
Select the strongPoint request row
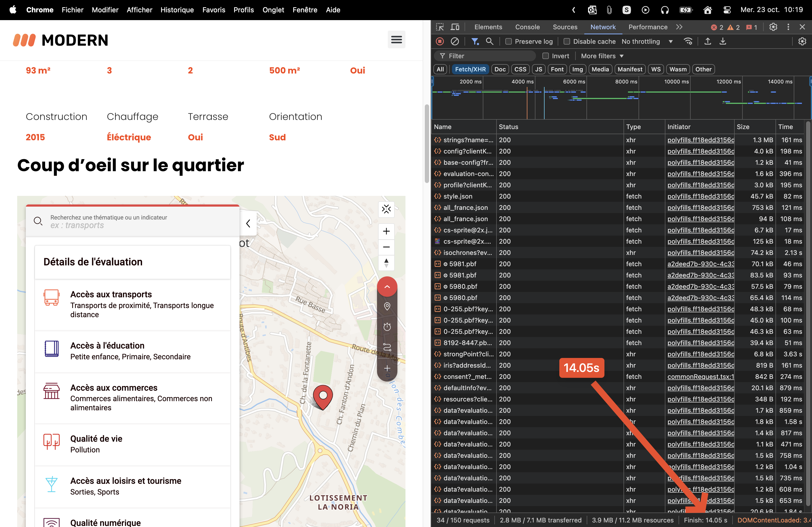click(618, 354)
